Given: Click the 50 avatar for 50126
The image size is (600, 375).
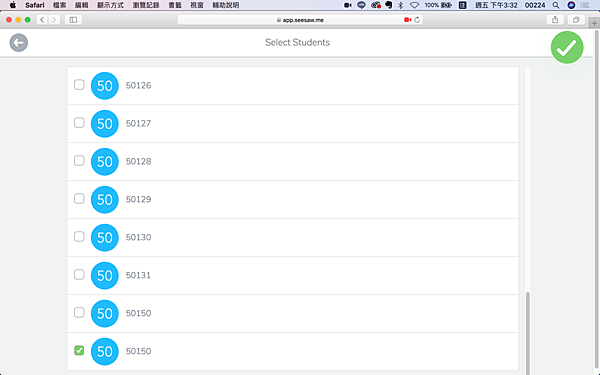Looking at the screenshot, I should [104, 86].
